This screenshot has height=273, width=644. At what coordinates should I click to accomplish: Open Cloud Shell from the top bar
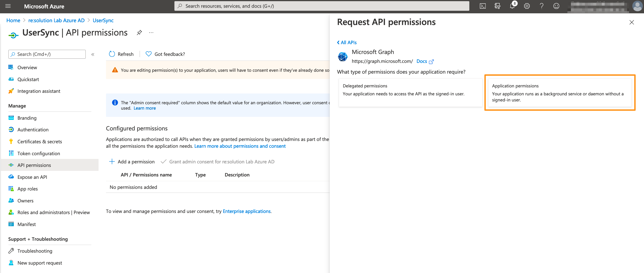pyautogui.click(x=483, y=6)
